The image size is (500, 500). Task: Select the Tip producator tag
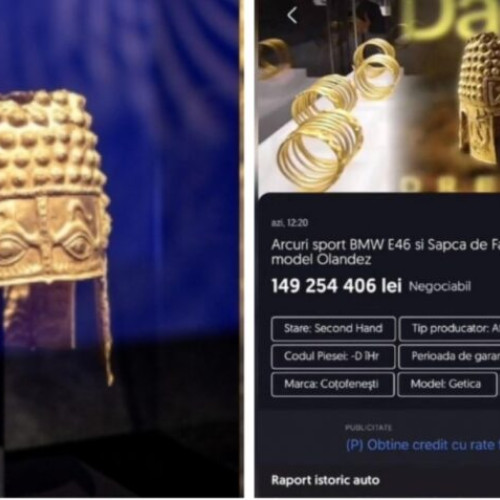[x=450, y=329]
